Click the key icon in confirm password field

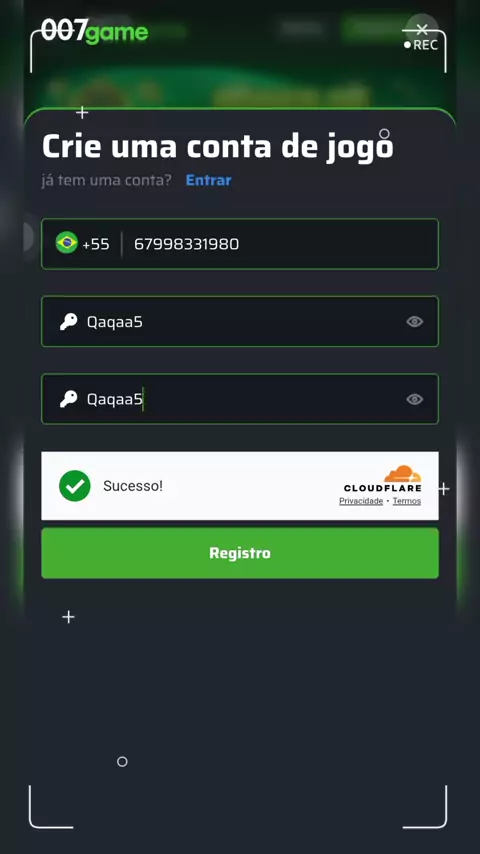coord(69,399)
